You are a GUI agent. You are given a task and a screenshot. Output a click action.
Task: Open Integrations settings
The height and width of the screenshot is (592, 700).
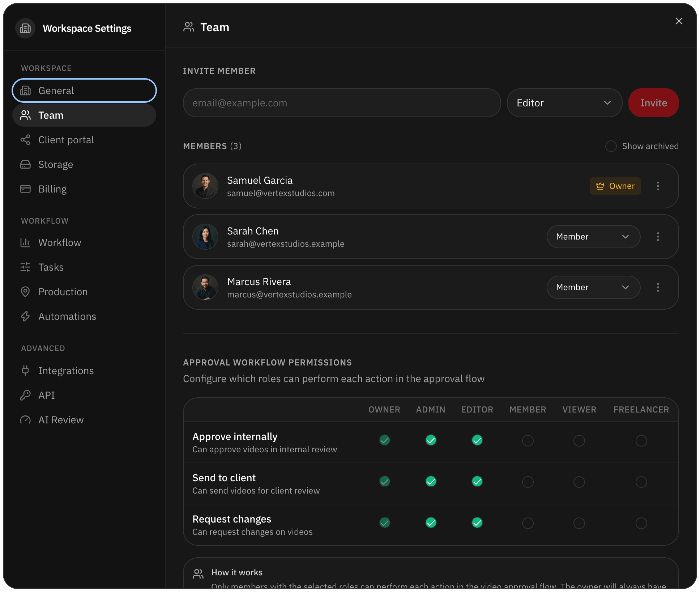(x=84, y=371)
